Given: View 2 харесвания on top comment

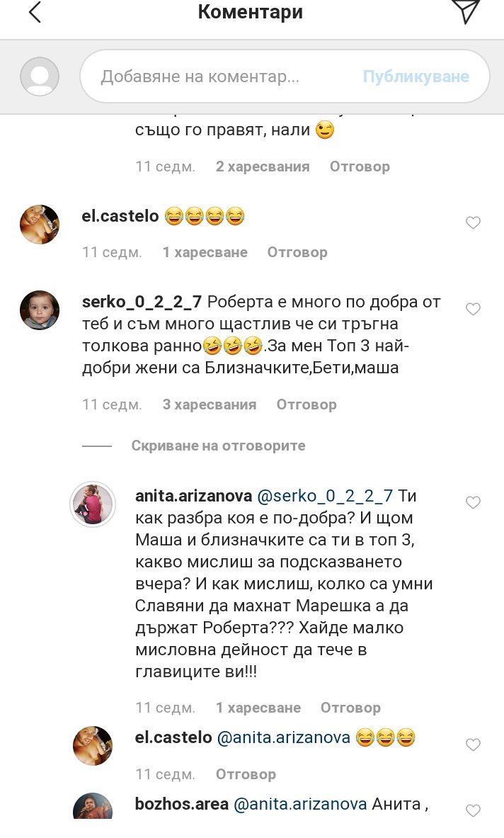Looking at the screenshot, I should click(x=263, y=166).
